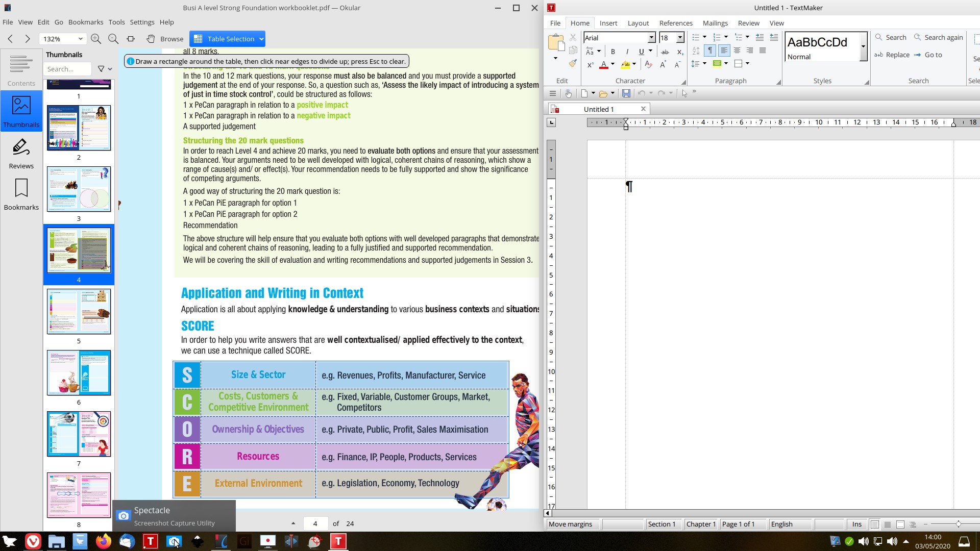Click the Save floppy disk icon
This screenshot has height=551, width=980.
pyautogui.click(x=626, y=93)
